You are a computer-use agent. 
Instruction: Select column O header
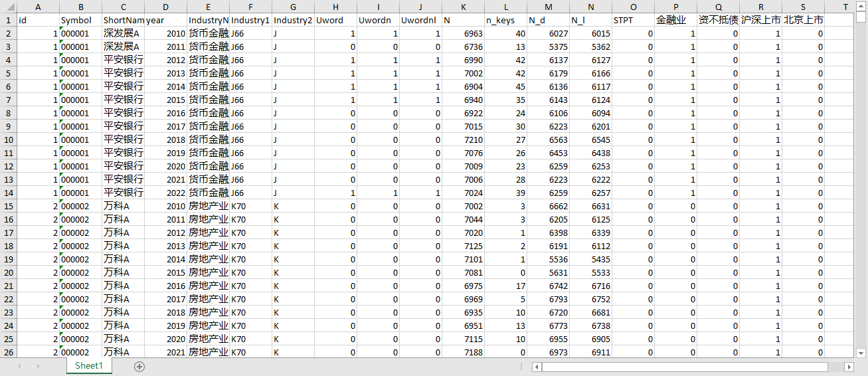[x=633, y=7]
